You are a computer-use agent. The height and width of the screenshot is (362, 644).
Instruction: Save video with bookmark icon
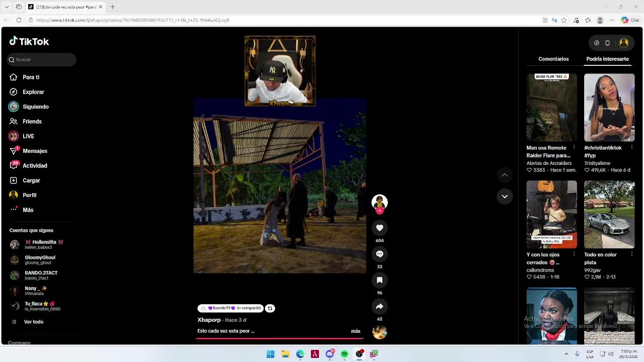pyautogui.click(x=379, y=280)
